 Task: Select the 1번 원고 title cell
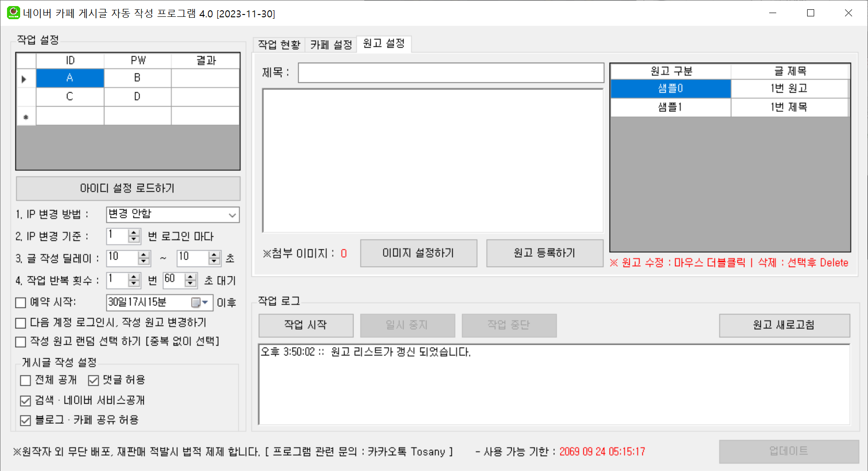pos(789,88)
